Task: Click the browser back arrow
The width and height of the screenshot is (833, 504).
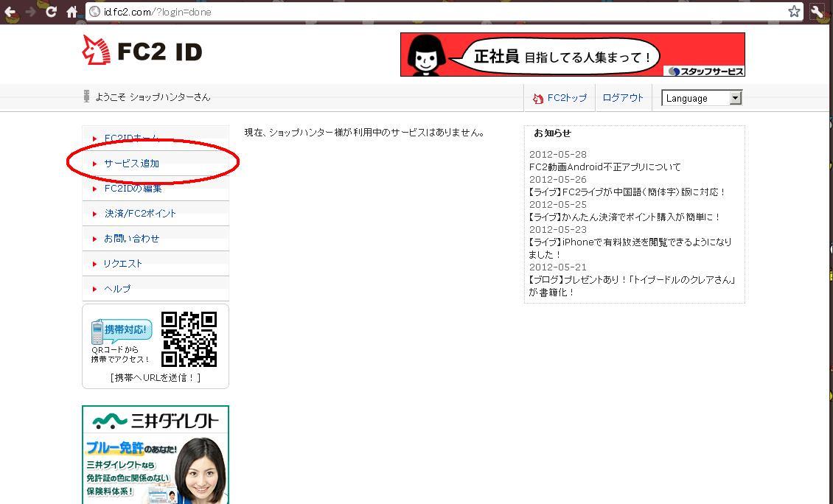Action: click(x=10, y=12)
